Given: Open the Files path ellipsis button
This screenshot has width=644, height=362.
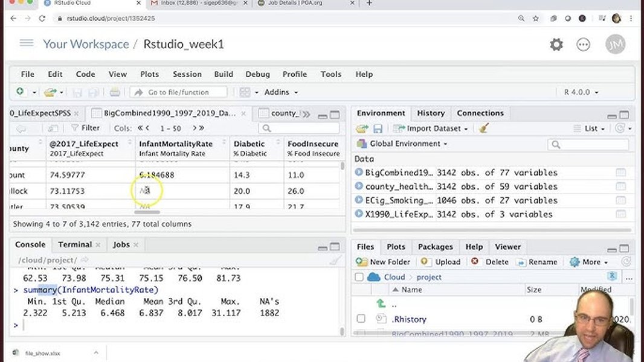Looking at the screenshot, I should [x=629, y=278].
